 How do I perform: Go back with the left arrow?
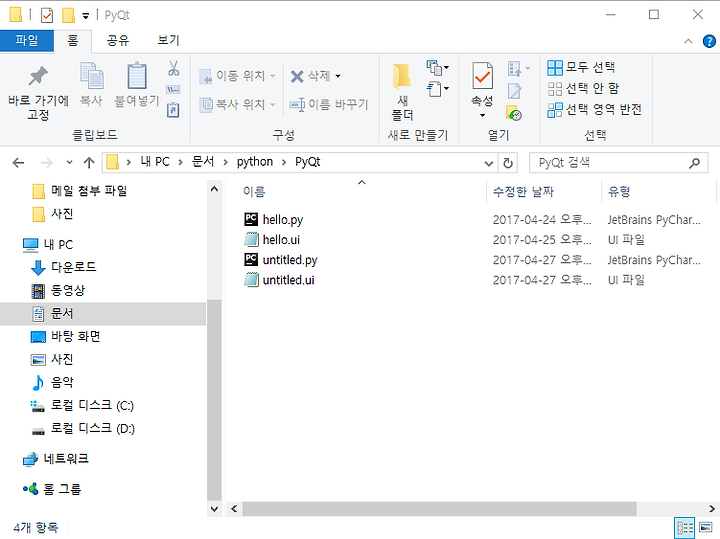coord(18,163)
